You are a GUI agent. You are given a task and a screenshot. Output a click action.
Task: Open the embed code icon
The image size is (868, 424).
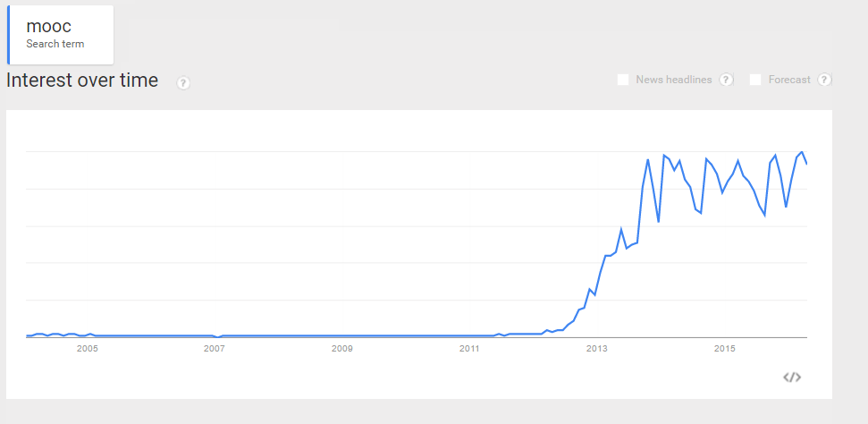point(792,377)
